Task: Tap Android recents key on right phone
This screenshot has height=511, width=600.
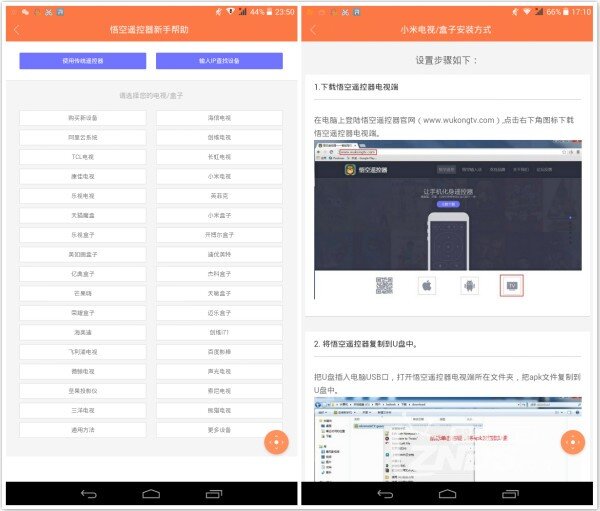Action: pos(510,494)
